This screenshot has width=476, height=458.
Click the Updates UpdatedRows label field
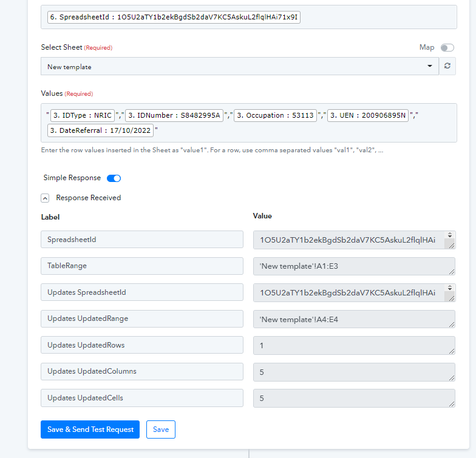[x=142, y=345]
